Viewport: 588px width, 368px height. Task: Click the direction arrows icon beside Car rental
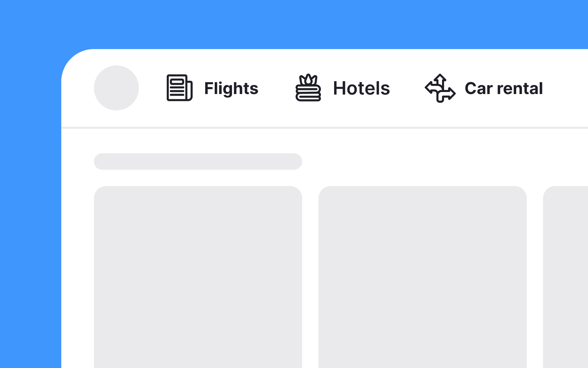click(x=440, y=88)
